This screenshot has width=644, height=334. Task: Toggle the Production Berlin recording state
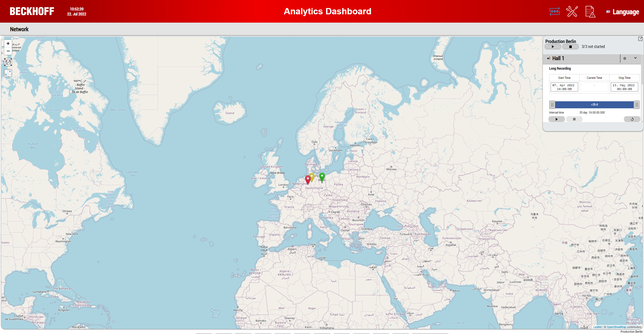tap(553, 47)
